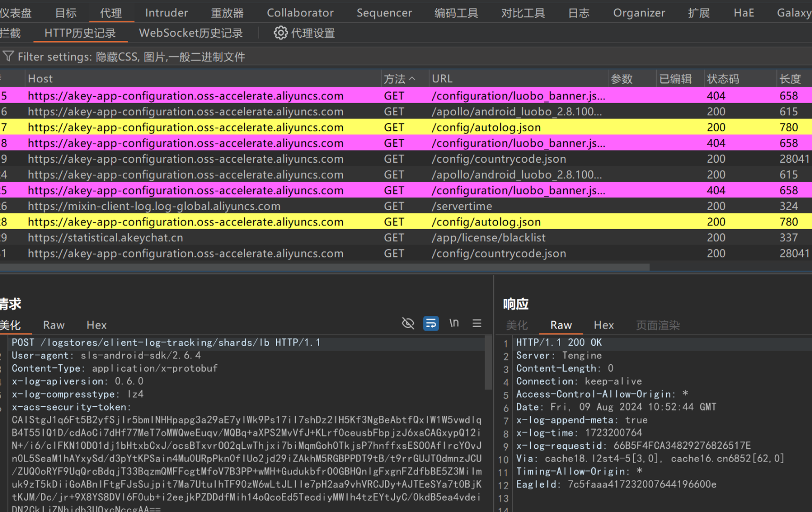Image resolution: width=812 pixels, height=512 pixels.
Task: Open the Collaborator tab
Action: coord(300,13)
